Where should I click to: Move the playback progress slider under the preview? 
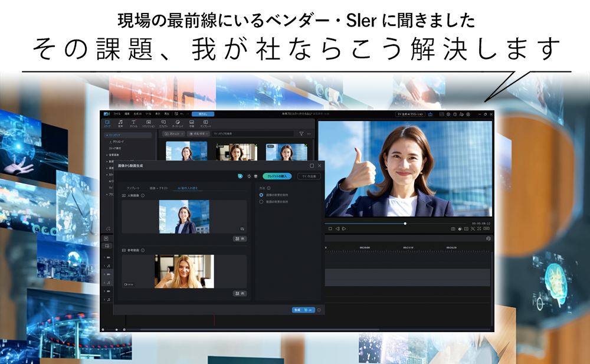[405, 224]
